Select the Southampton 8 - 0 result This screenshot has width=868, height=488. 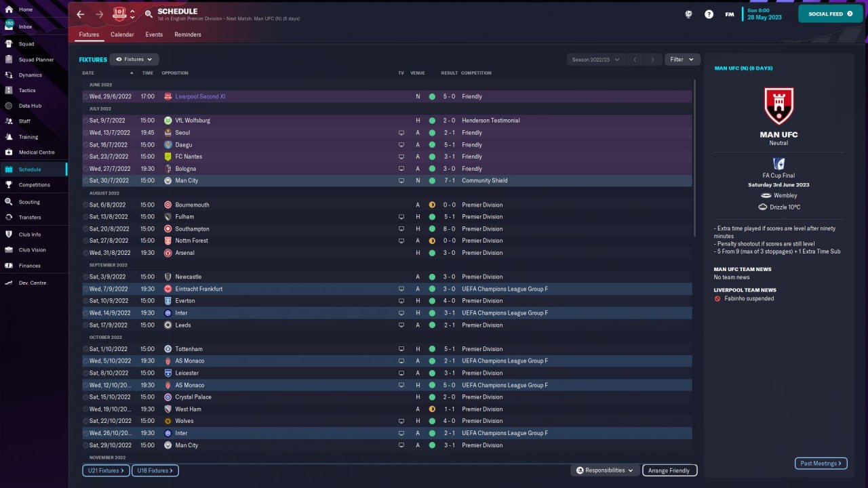[x=449, y=229]
